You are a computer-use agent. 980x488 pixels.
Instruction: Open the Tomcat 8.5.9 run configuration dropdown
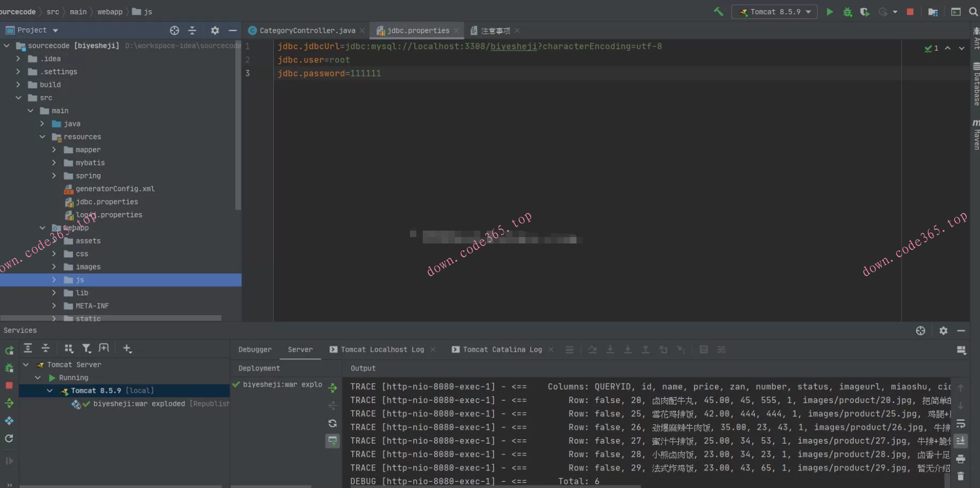click(x=774, y=12)
